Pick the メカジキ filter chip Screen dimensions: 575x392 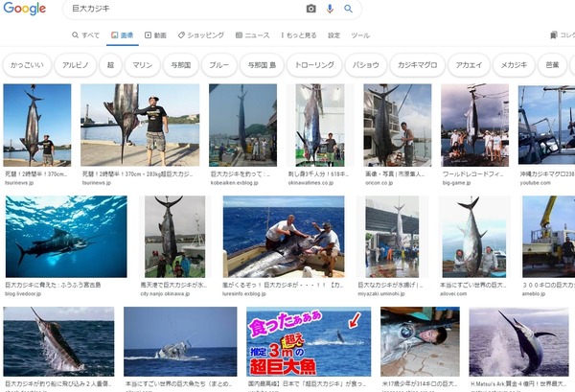tap(514, 65)
